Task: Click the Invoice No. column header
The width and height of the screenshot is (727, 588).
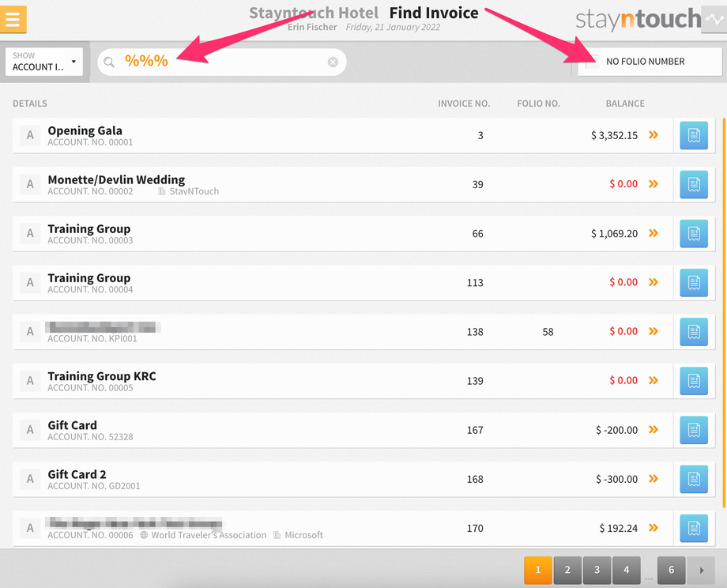Action: click(x=464, y=104)
